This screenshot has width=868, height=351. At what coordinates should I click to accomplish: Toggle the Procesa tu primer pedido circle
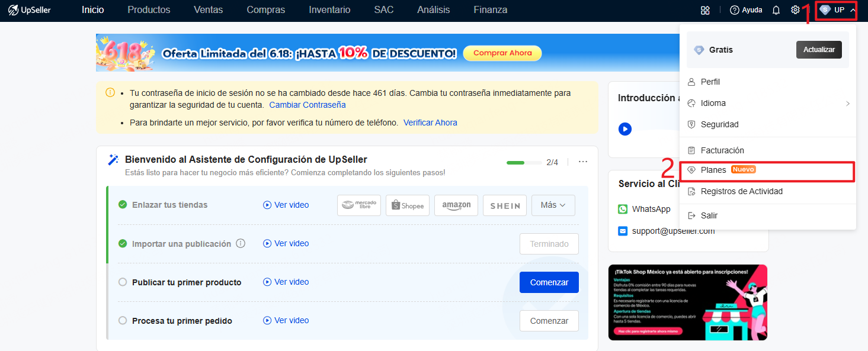(x=123, y=321)
